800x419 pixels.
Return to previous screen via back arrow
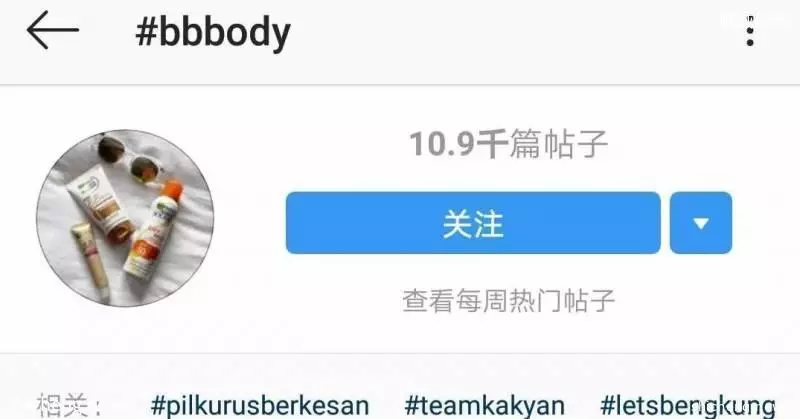pyautogui.click(x=53, y=30)
